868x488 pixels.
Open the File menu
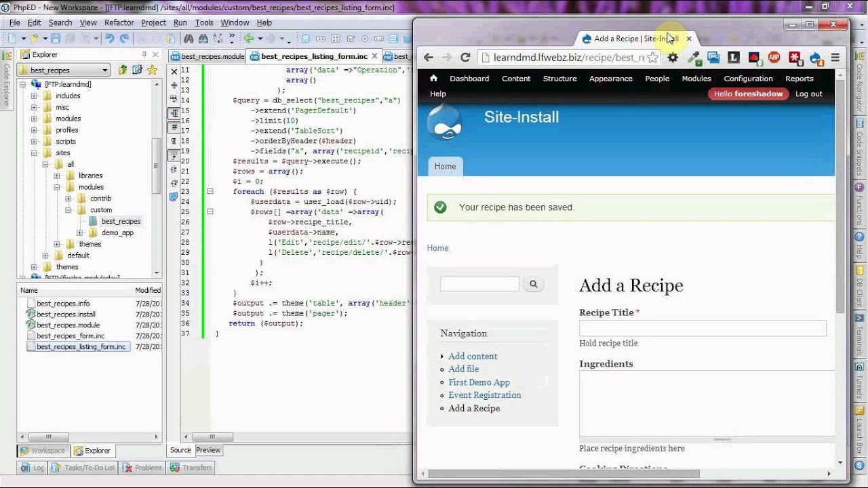(x=15, y=22)
